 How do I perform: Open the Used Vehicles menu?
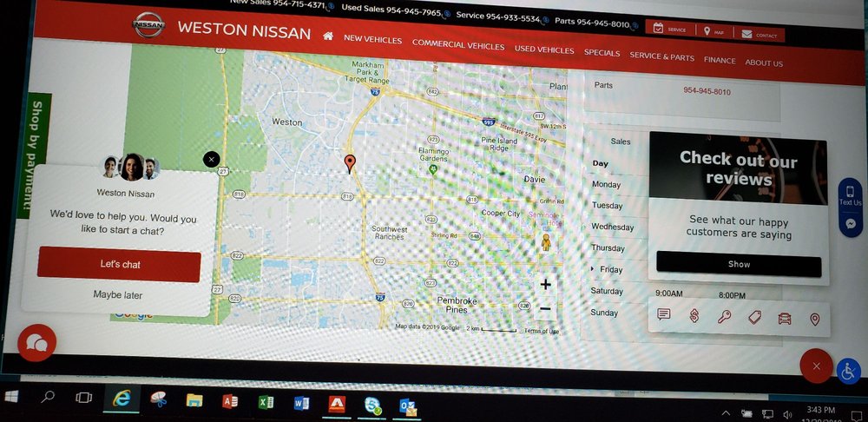pyautogui.click(x=544, y=50)
